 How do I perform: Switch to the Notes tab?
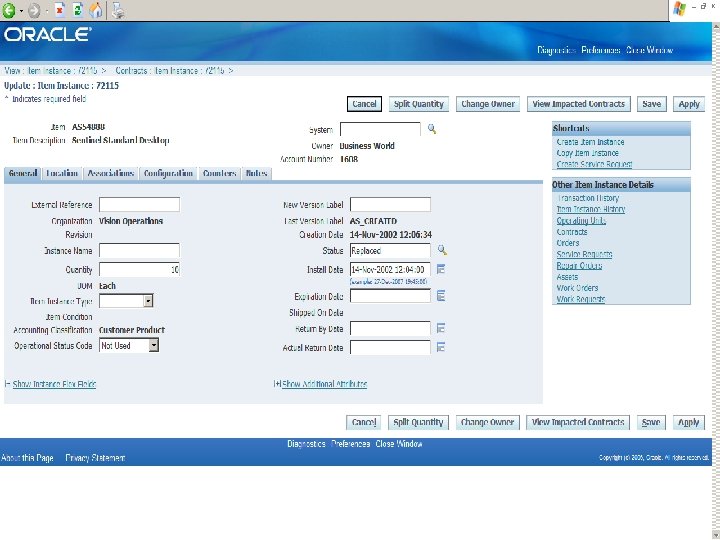[256, 174]
